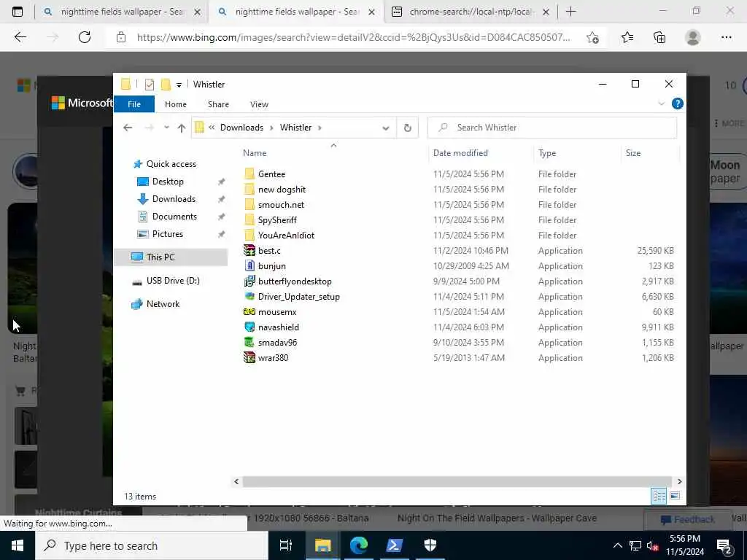This screenshot has height=560, width=747.
Task: Click the Search Whistler input box
Action: [551, 128]
